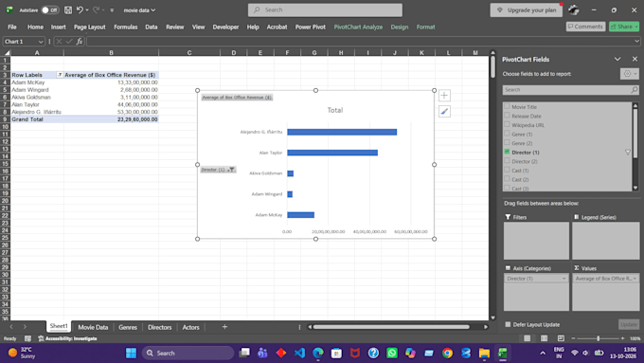Image resolution: width=644 pixels, height=363 pixels.
Task: Click the fields list scrollbar down arrow
Action: click(635, 188)
